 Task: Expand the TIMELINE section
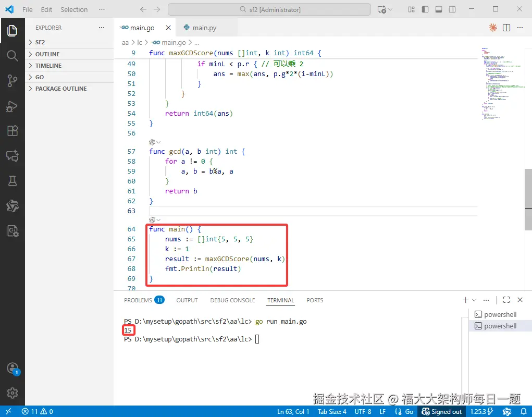point(69,66)
